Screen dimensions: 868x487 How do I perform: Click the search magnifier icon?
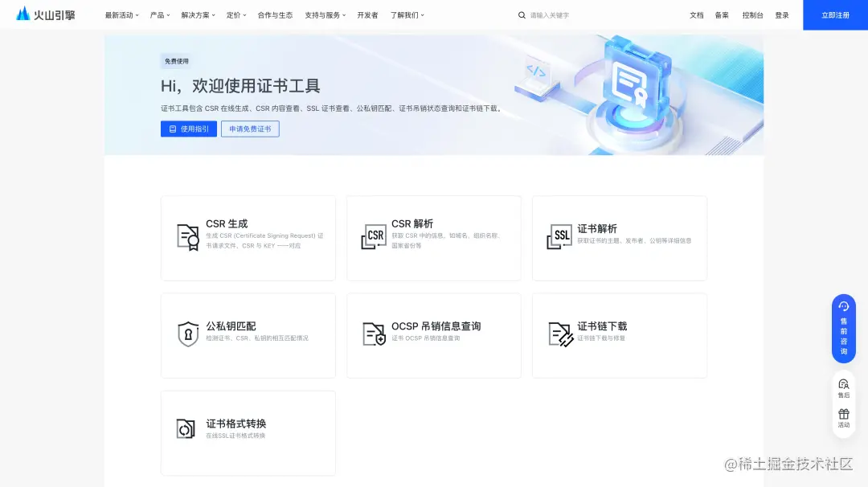pyautogui.click(x=521, y=14)
